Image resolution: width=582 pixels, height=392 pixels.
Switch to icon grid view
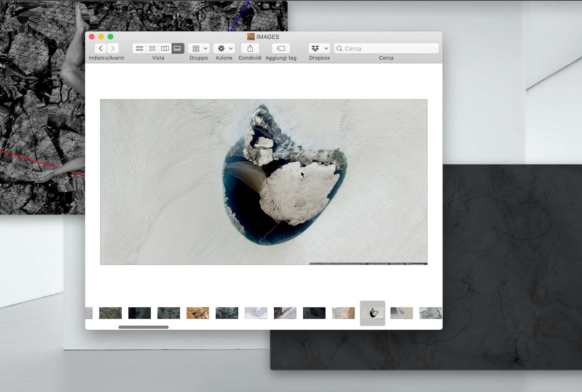139,48
